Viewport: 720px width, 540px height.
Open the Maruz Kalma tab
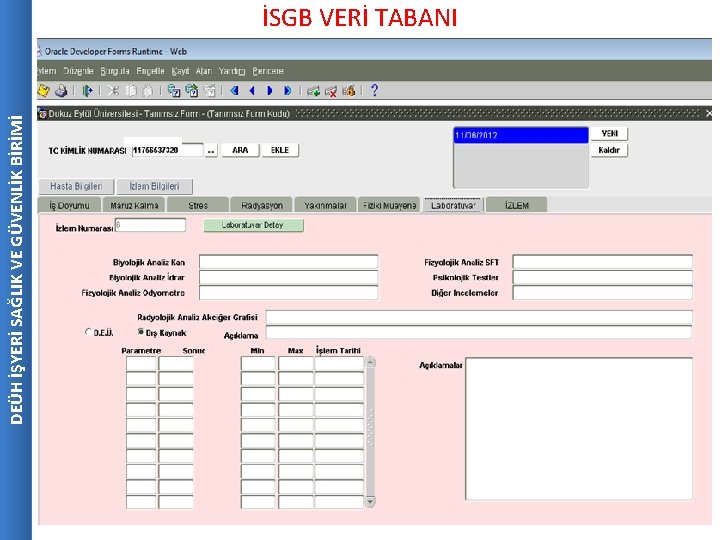pyautogui.click(x=135, y=205)
